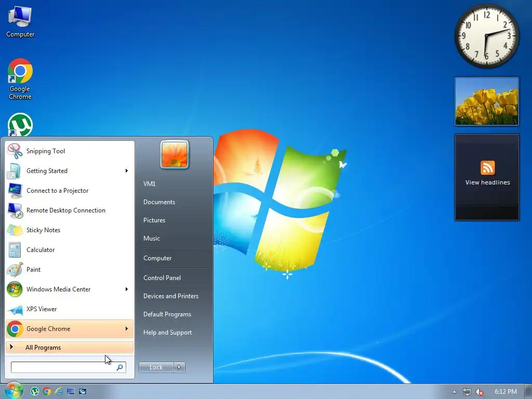This screenshot has width=532, height=399.
Task: Open Default Programs
Action: pos(167,314)
